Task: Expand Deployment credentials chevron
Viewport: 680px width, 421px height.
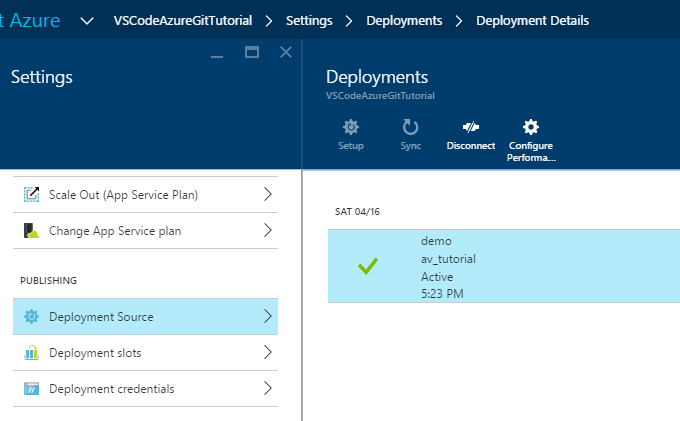Action: pos(268,388)
